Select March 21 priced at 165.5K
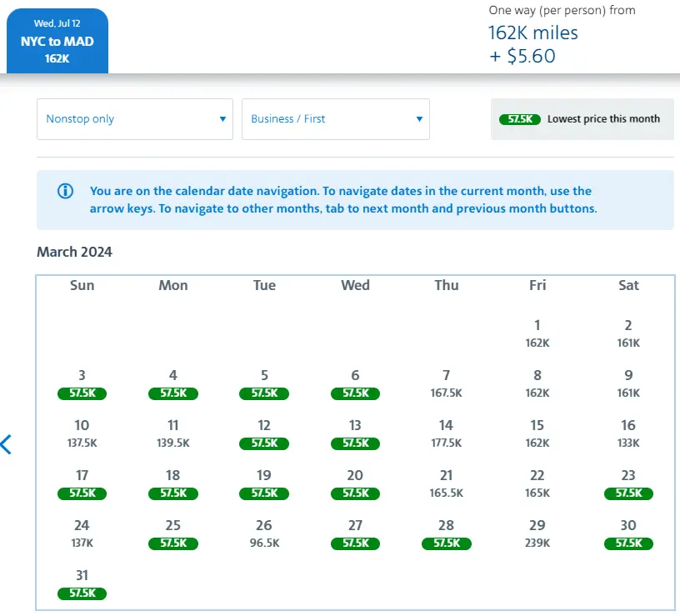The height and width of the screenshot is (616, 680). coord(447,484)
